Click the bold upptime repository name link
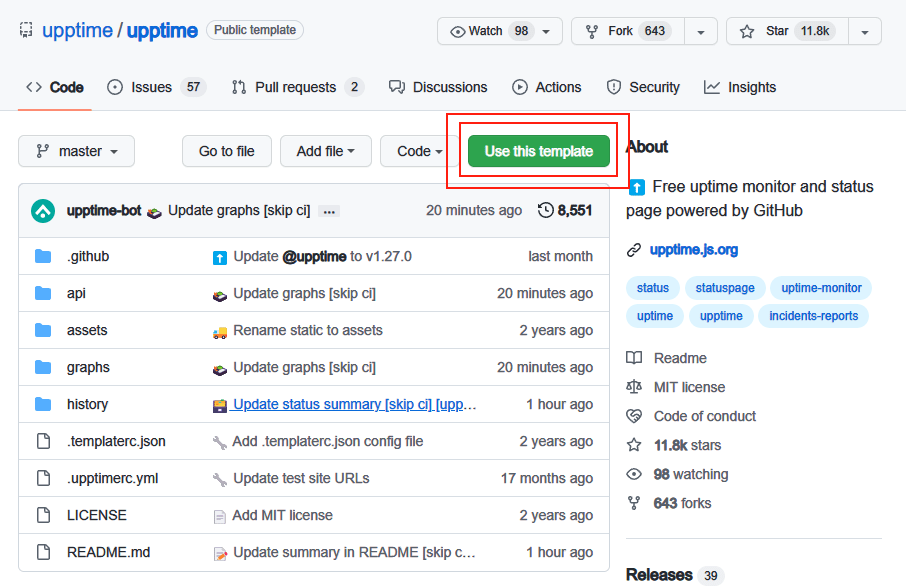This screenshot has width=906, height=588. point(162,30)
